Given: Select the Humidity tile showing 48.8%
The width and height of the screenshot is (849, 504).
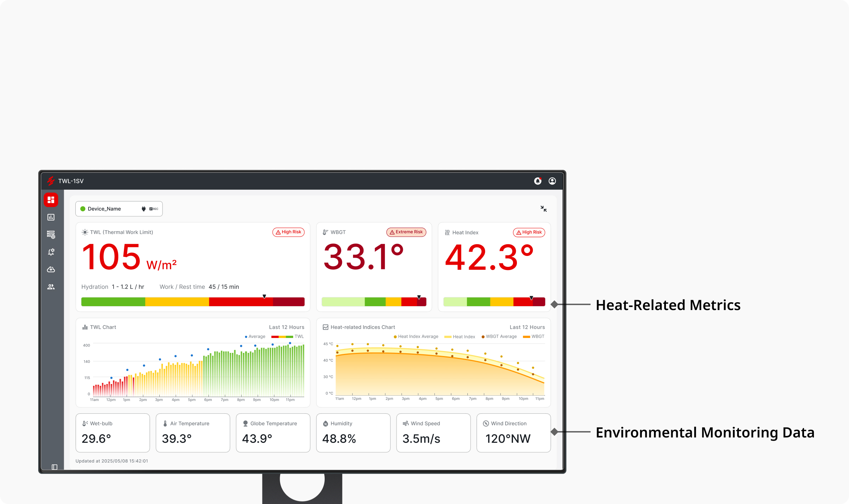Looking at the screenshot, I should pyautogui.click(x=353, y=433).
